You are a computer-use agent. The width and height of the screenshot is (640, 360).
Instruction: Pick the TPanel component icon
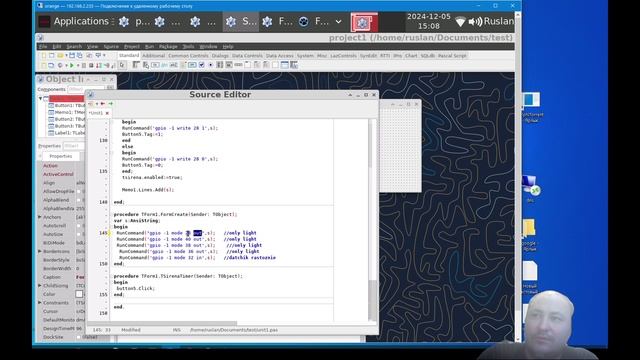click(x=275, y=65)
